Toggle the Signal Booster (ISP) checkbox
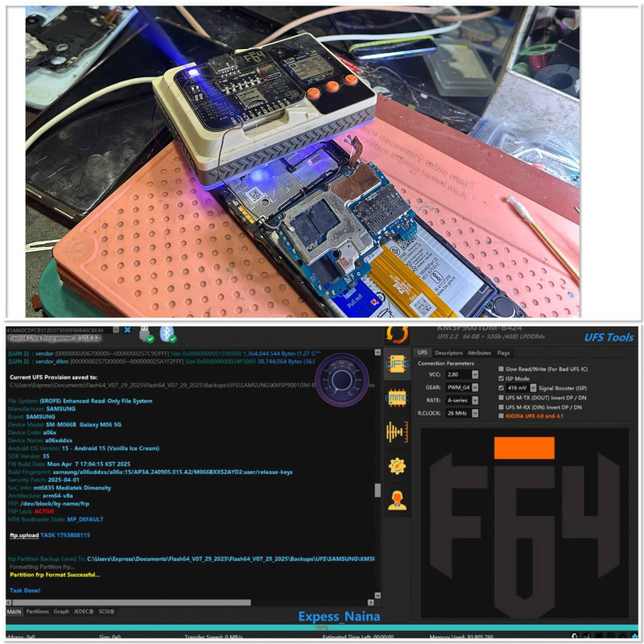This screenshot has width=644, height=644. click(501, 388)
